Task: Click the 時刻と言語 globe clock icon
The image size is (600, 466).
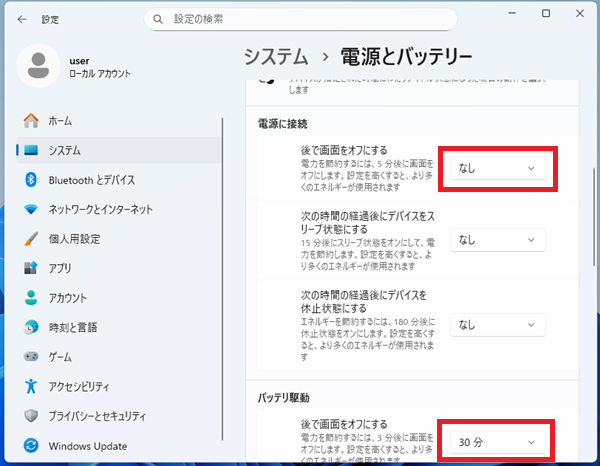Action: pos(31,327)
